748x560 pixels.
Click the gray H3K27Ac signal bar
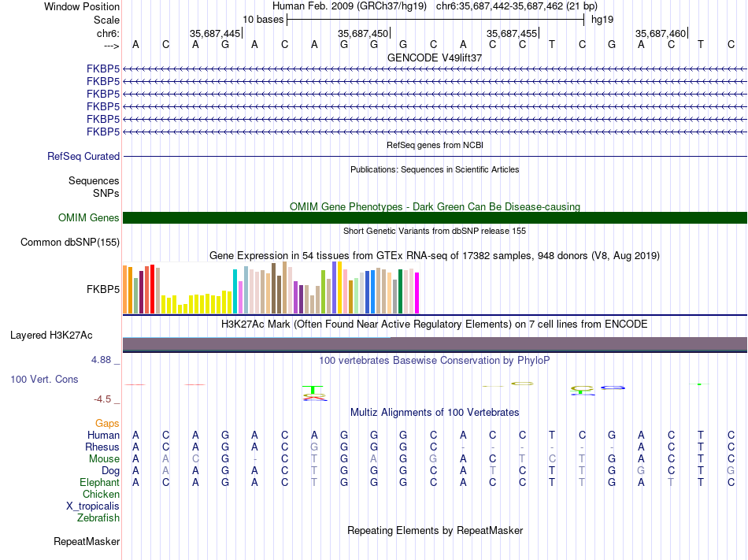click(435, 343)
